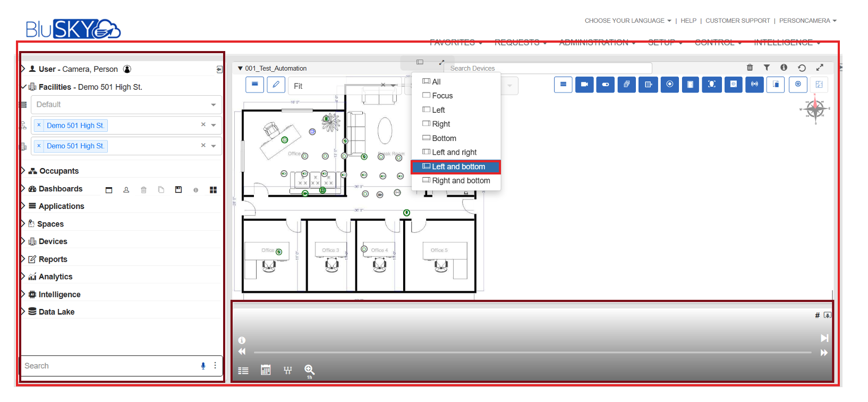This screenshot has width=868, height=402.
Task: Click the panel layout icon above the menu
Action: click(420, 62)
